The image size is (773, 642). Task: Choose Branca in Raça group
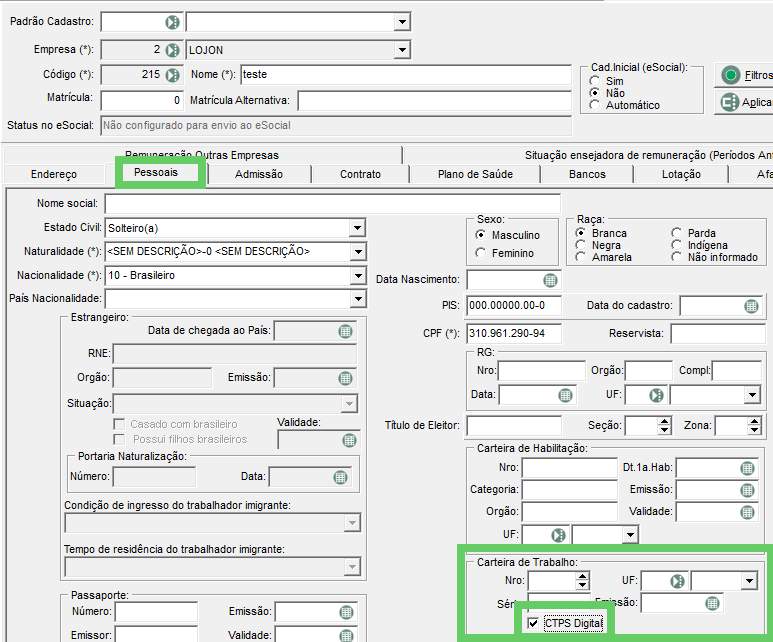click(581, 233)
